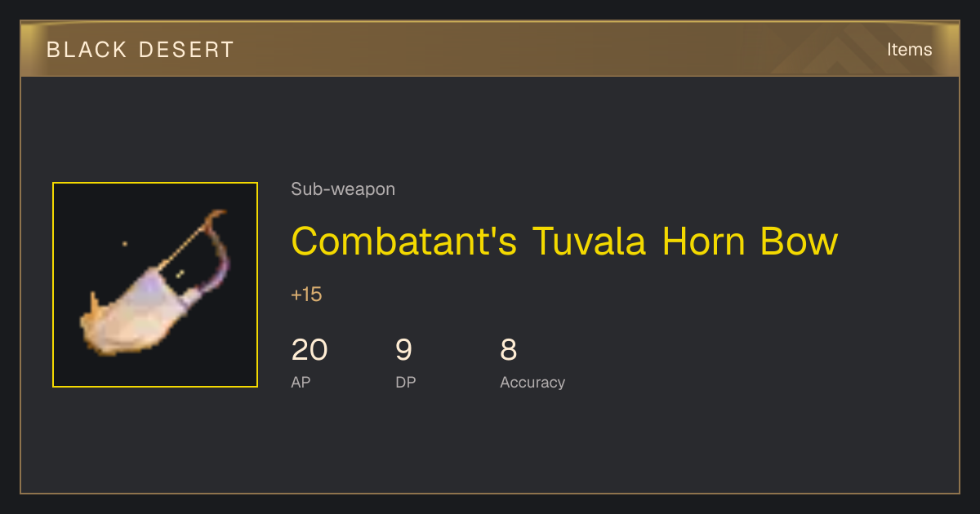
Task: Select the +15 enhancement level
Action: point(306,295)
